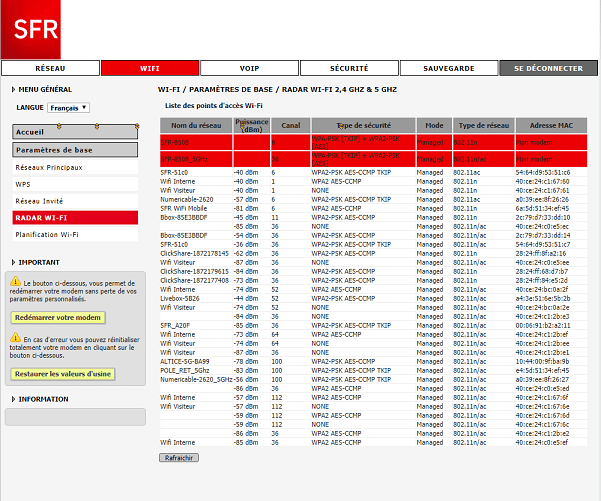Open Réseaux Principaux page
The height and width of the screenshot is (501, 601).
tap(75, 168)
